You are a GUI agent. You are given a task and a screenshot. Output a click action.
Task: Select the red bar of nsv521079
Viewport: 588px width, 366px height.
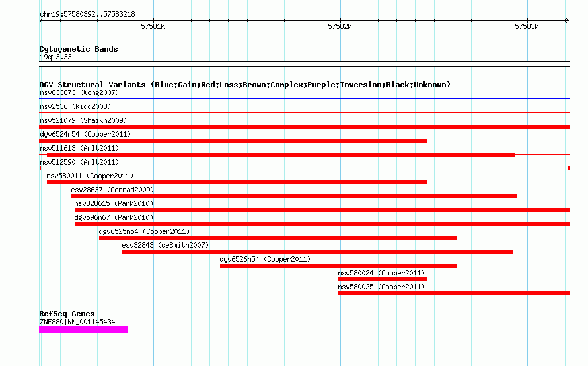pos(304,127)
